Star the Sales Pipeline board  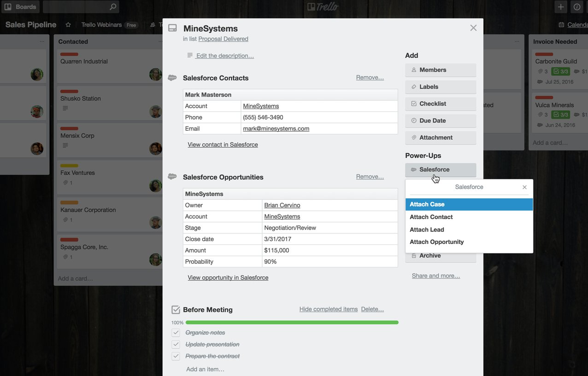click(68, 25)
